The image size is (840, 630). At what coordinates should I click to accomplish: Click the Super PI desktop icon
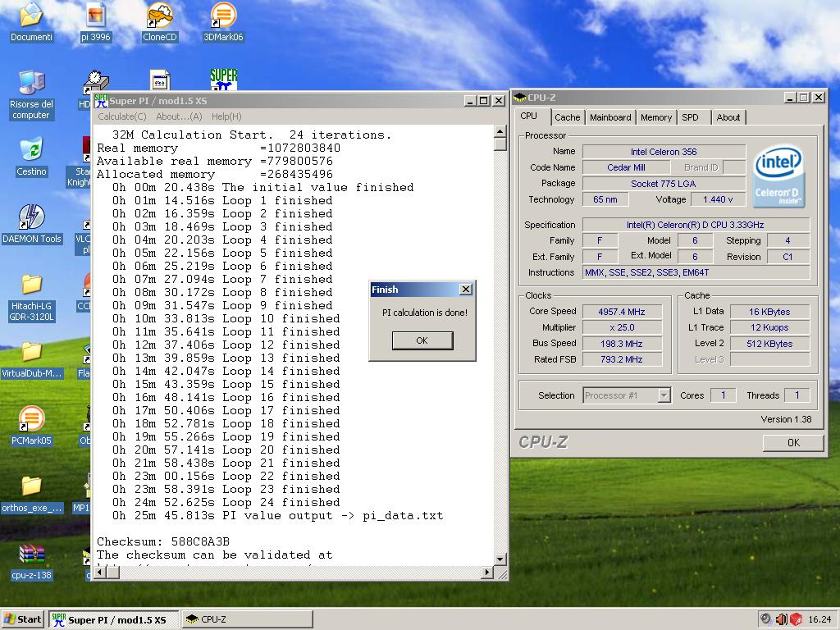coord(223,80)
